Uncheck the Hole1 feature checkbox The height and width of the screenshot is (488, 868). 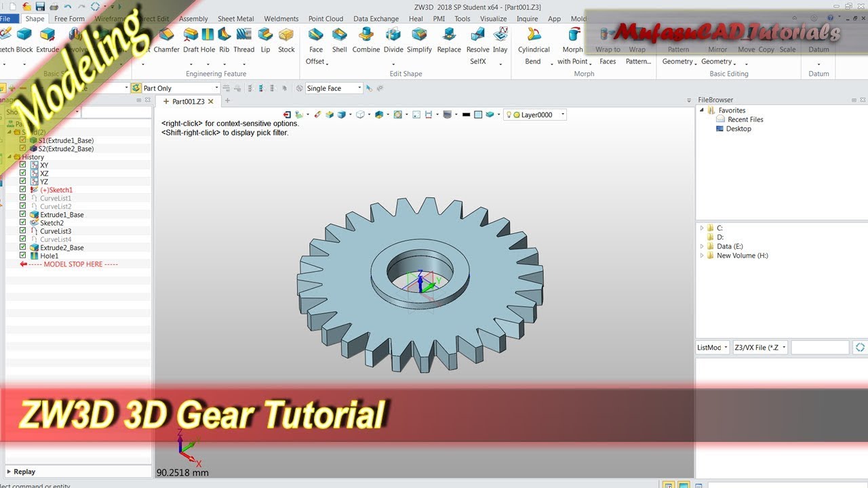pyautogui.click(x=23, y=256)
